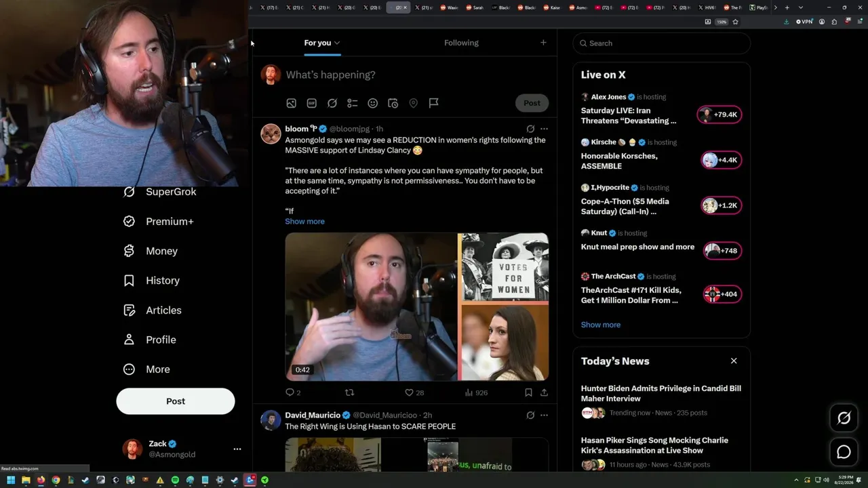Open the more menu on David_Mauricio's post
Screen dimensions: 868x488
click(544, 415)
